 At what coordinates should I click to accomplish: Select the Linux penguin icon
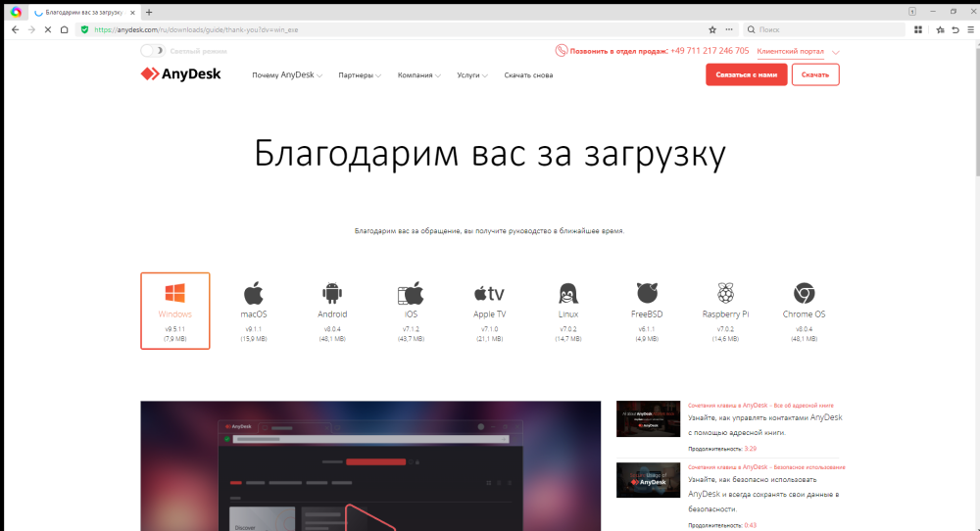568,293
